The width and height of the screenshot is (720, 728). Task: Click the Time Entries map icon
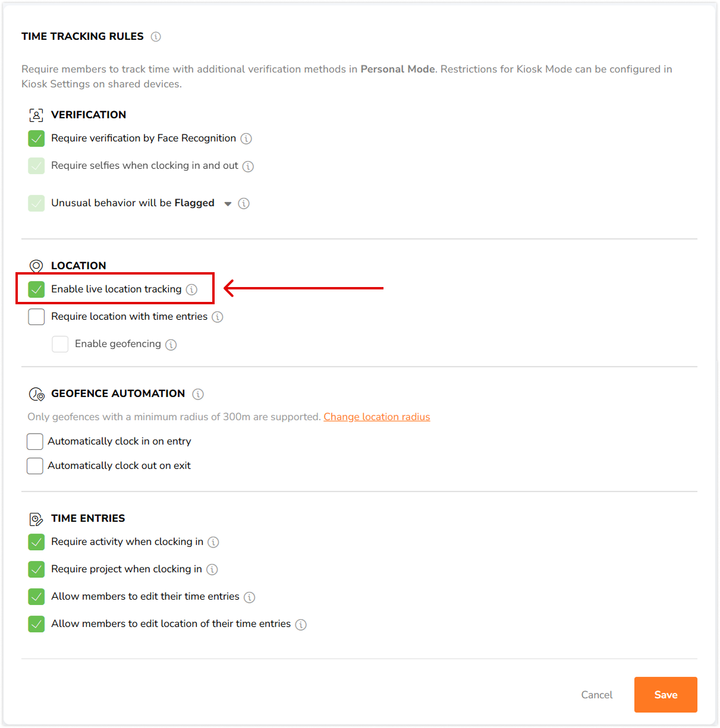[x=36, y=518]
